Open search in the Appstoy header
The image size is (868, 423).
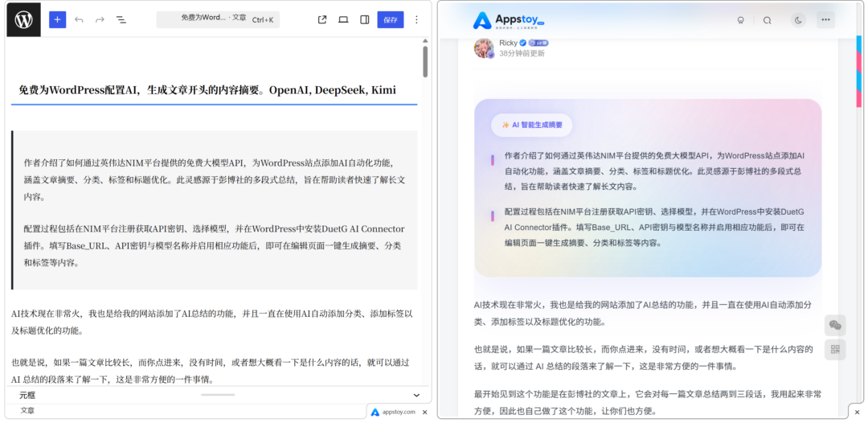point(767,20)
